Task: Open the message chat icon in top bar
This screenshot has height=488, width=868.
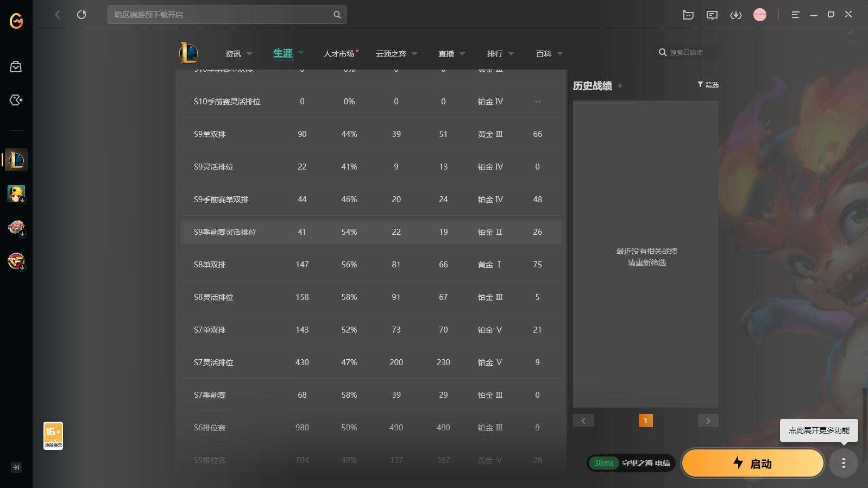Action: (712, 15)
